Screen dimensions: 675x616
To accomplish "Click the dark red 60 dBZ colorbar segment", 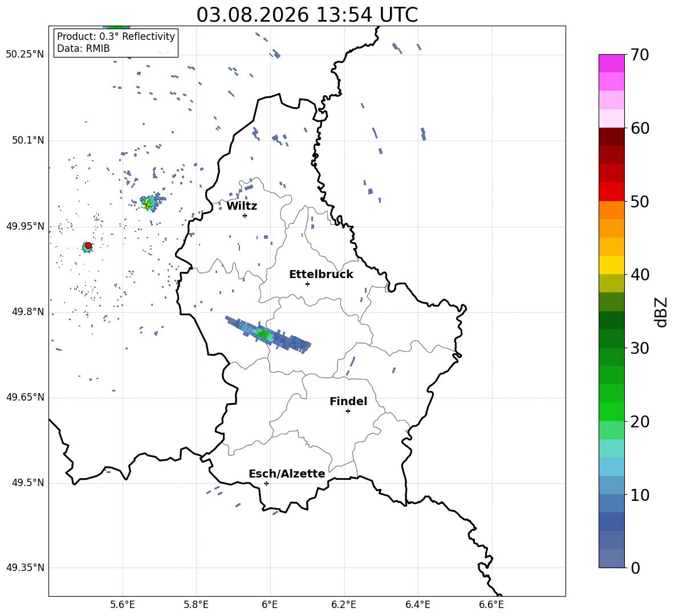I will tap(611, 137).
